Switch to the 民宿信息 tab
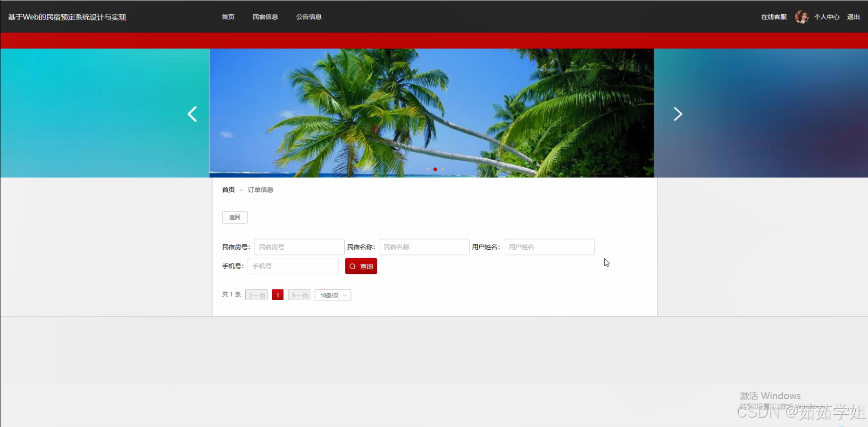The height and width of the screenshot is (427, 868). [x=266, y=16]
